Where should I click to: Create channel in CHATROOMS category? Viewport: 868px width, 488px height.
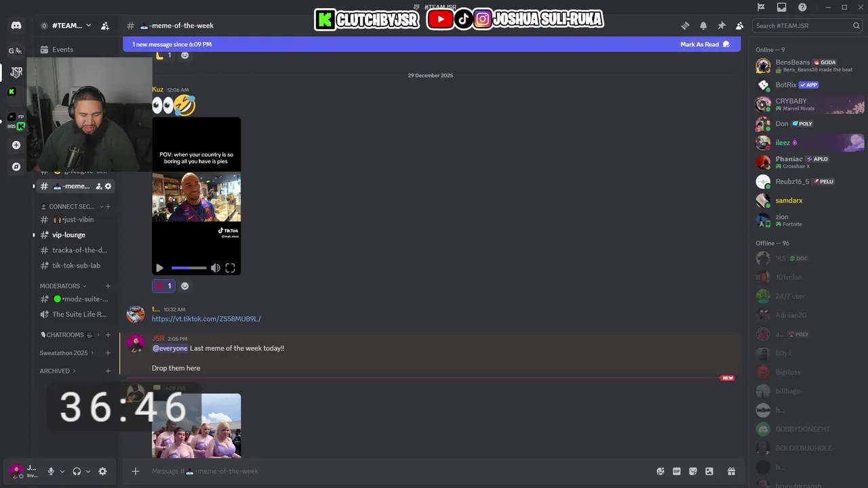(108, 335)
